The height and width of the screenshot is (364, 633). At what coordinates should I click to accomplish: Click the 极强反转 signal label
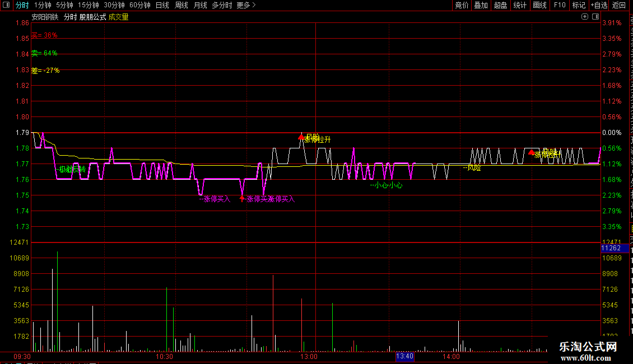[71, 169]
